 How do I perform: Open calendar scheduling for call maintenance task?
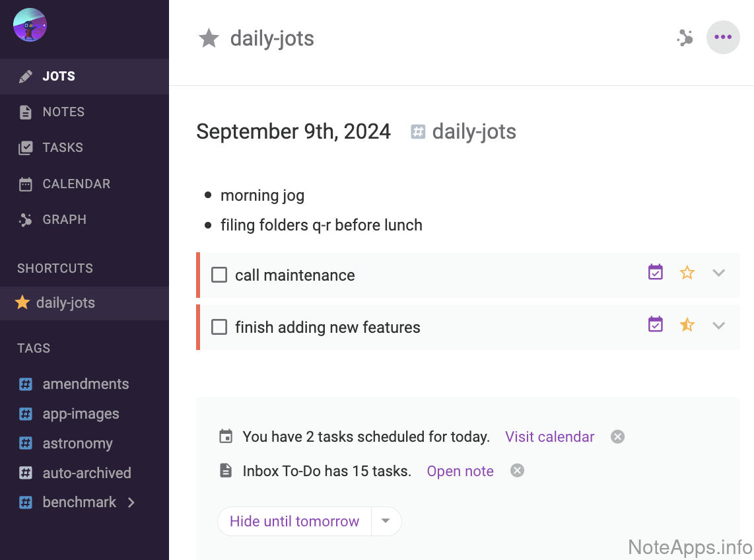pyautogui.click(x=655, y=273)
